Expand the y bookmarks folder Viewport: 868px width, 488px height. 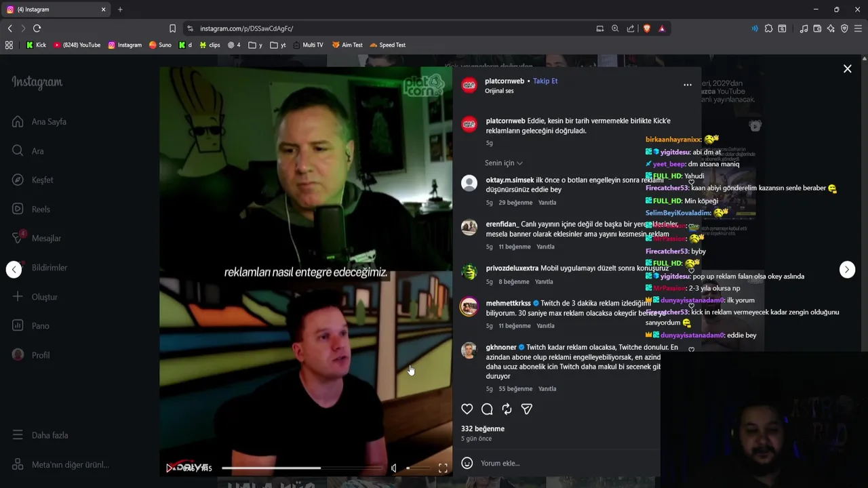pyautogui.click(x=256, y=45)
